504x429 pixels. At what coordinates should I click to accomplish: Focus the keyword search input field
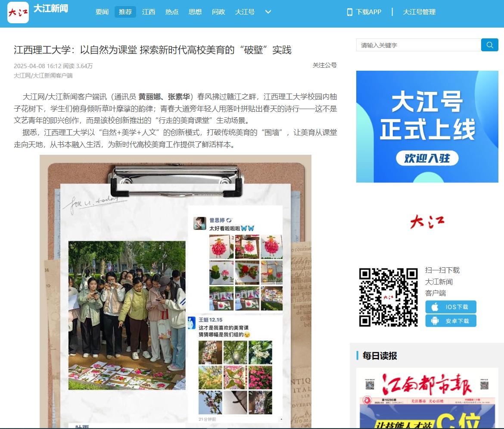tap(418, 45)
